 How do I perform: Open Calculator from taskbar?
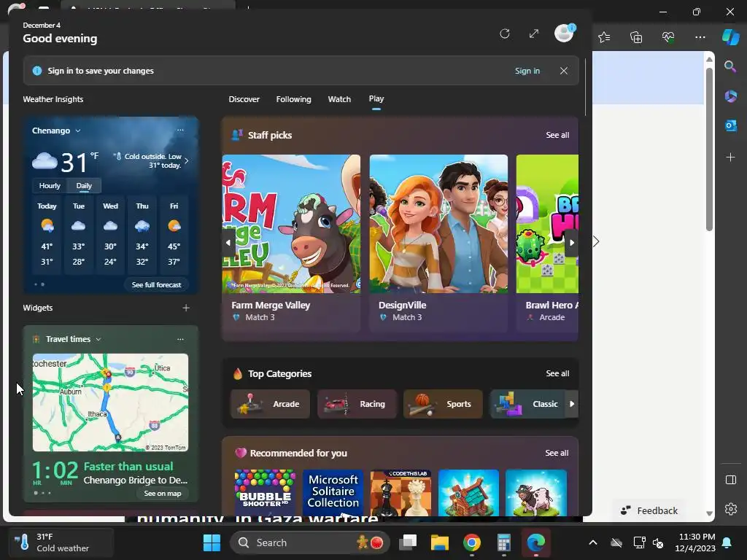click(x=503, y=542)
